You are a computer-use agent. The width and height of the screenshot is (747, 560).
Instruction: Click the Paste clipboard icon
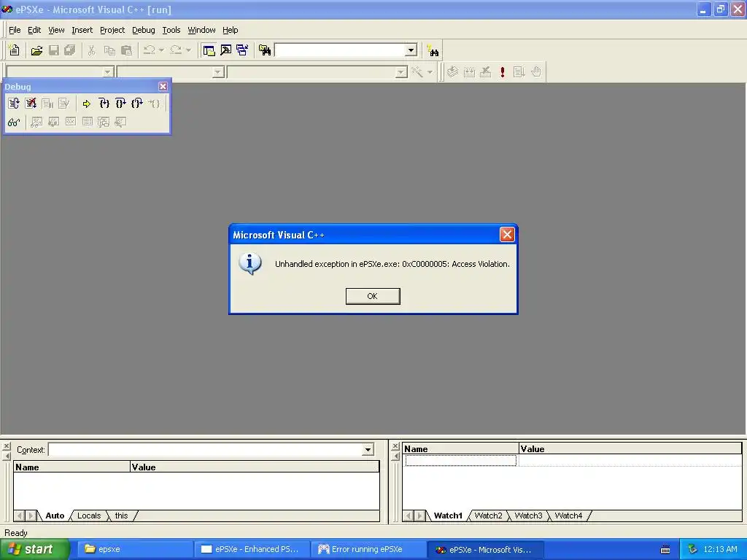126,50
